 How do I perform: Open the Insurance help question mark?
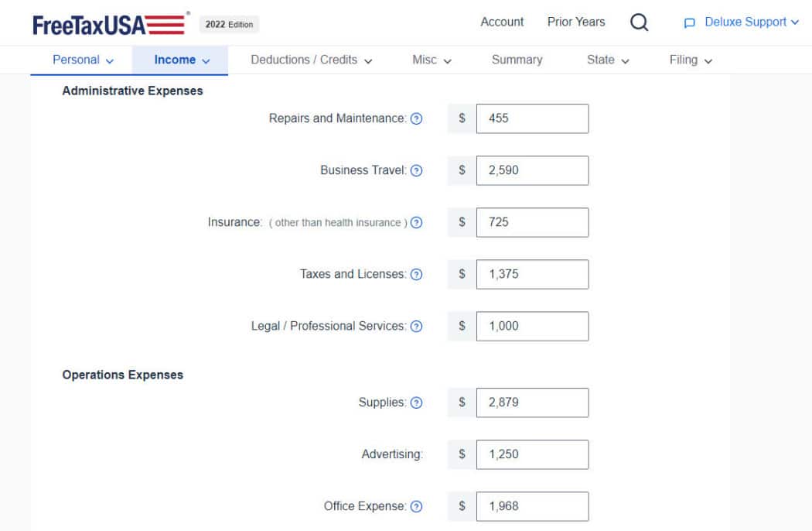coord(416,222)
